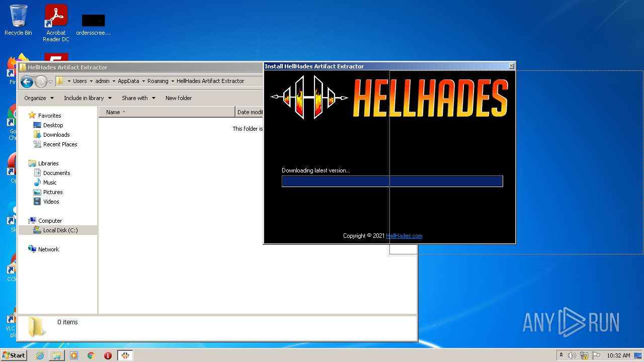The image size is (644, 362).
Task: Open the Action Center flag icon
Action: click(x=596, y=355)
